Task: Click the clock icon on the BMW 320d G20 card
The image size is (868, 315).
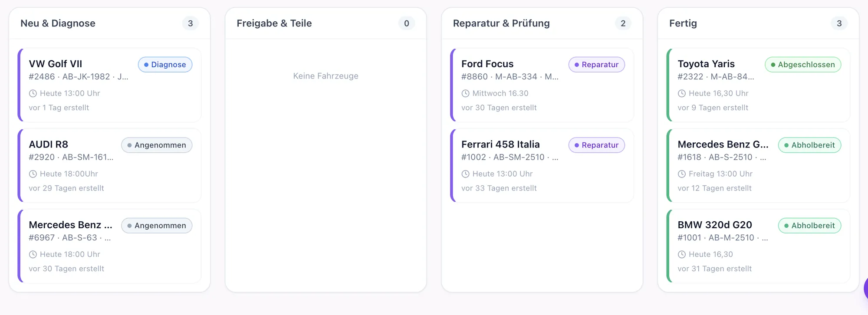Action: [x=682, y=254]
